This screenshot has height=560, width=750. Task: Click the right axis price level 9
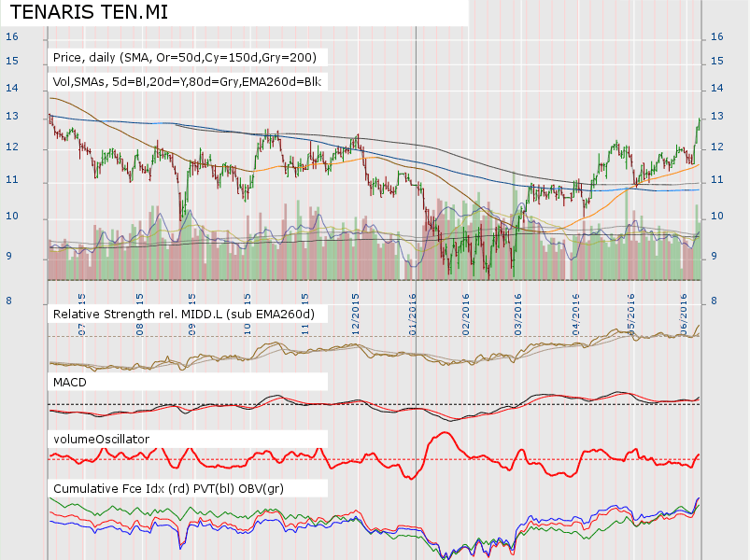click(x=715, y=256)
